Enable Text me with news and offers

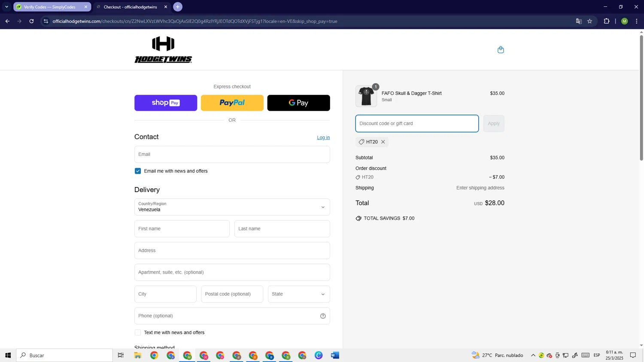pyautogui.click(x=138, y=332)
